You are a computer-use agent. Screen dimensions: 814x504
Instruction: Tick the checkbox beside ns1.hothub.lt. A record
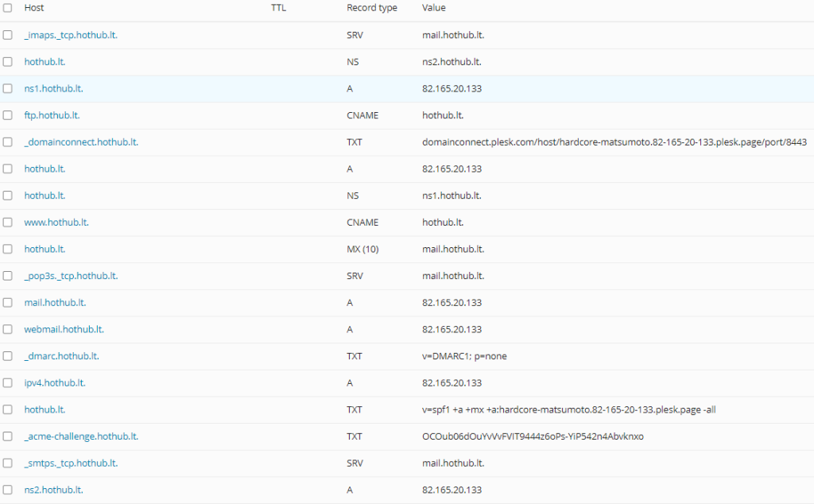[x=7, y=88]
